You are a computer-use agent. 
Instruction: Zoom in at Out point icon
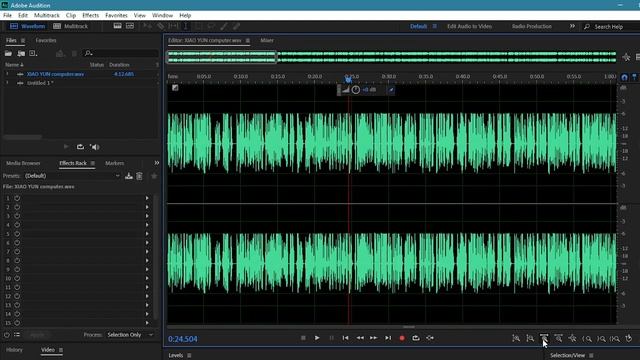tap(601, 338)
